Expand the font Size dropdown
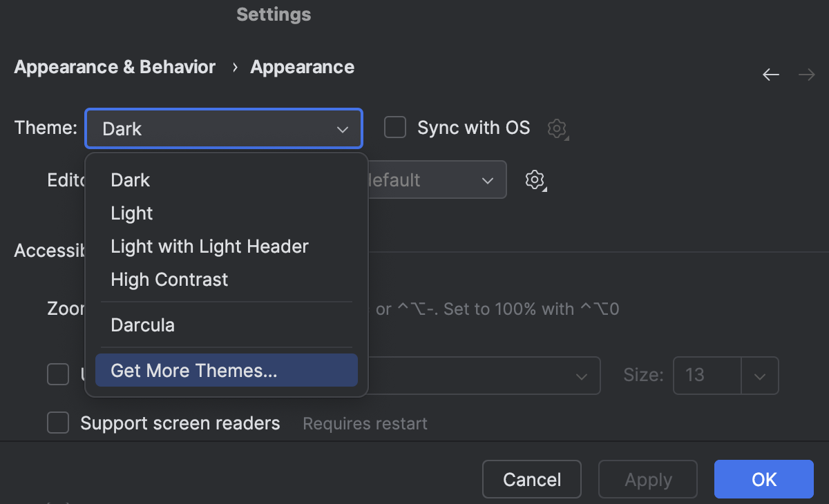Image resolution: width=829 pixels, height=504 pixels. coord(759,376)
